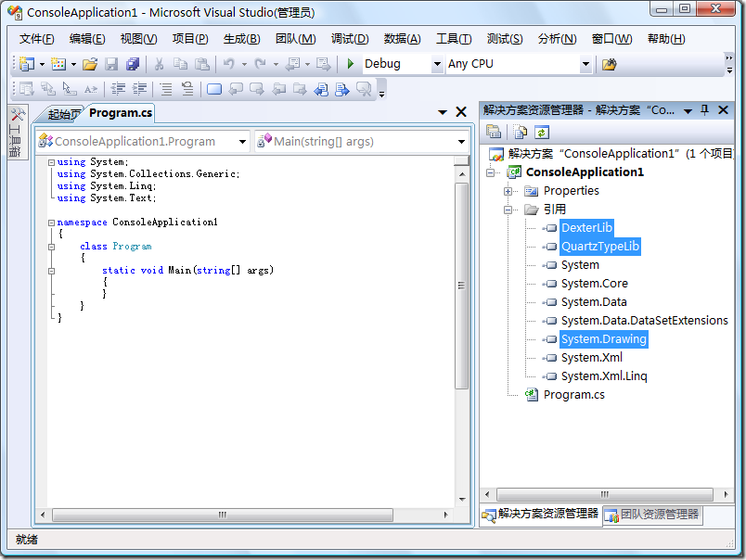Click the Undo arrow icon
This screenshot has width=746, height=560.
tap(229, 64)
